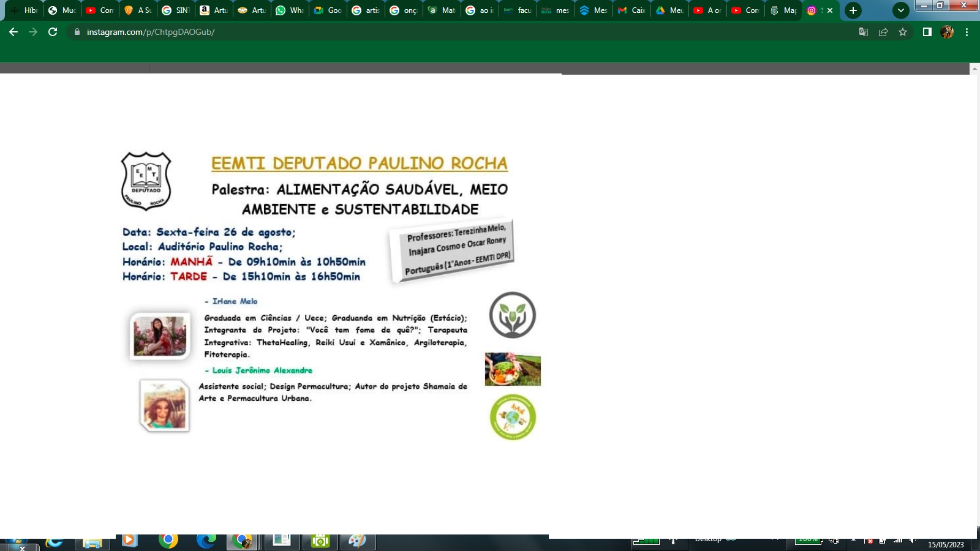
Task: Click the scrollbar up arrow
Action: 974,69
